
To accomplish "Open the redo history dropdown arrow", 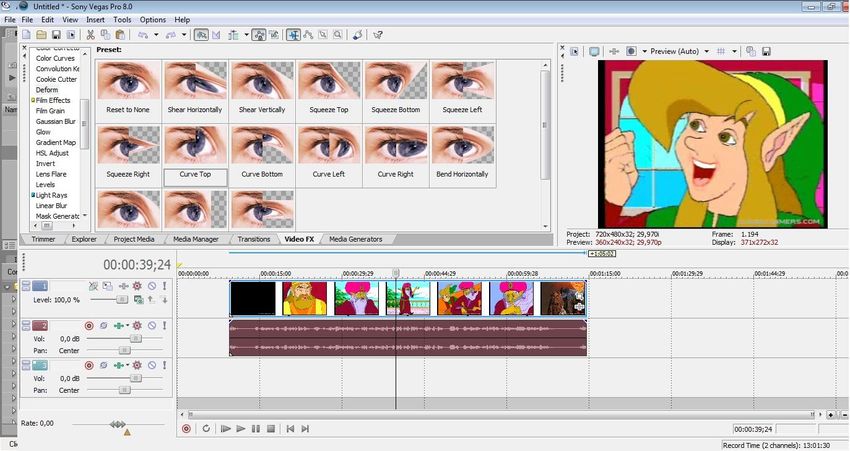I will pos(184,35).
